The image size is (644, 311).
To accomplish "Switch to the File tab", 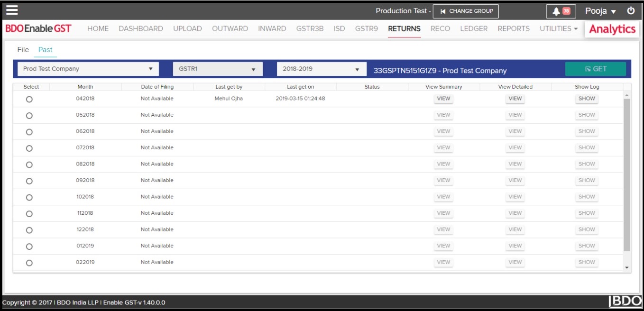I will coord(23,50).
